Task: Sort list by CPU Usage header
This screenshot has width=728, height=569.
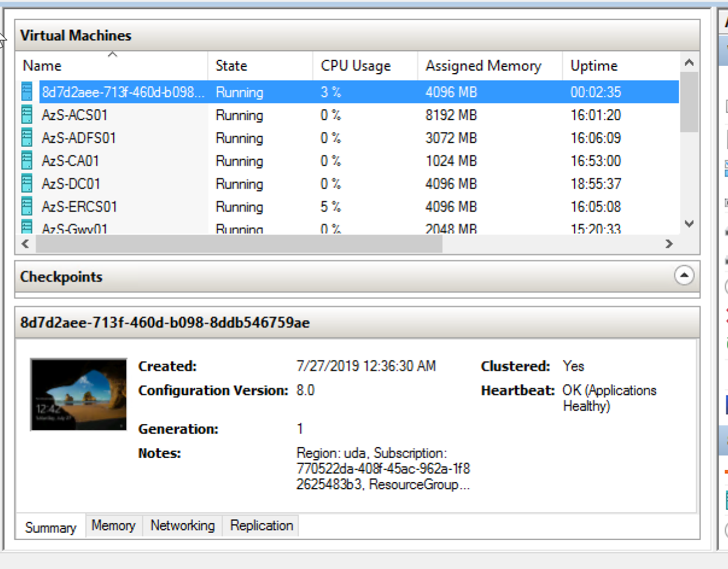Action: [366, 66]
